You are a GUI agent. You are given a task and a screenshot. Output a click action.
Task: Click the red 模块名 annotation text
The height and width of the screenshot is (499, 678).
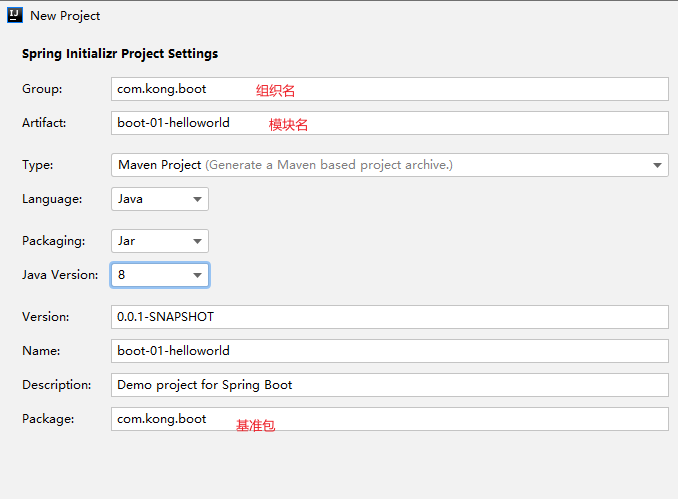coord(288,125)
